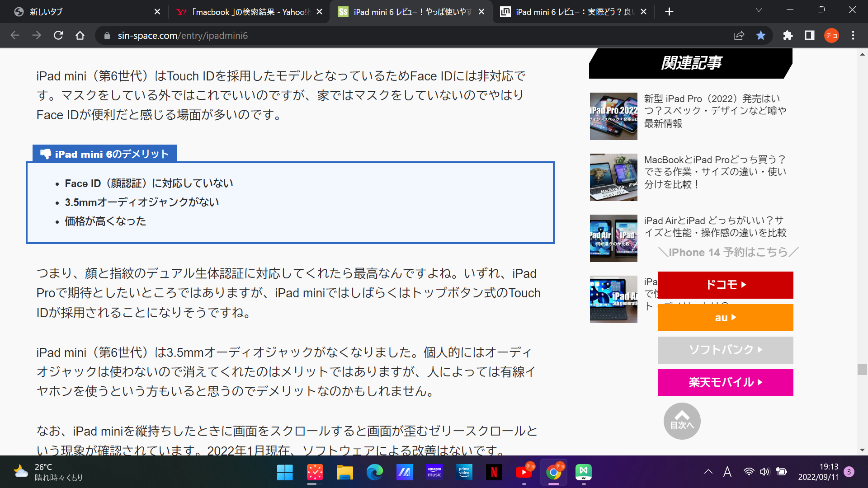This screenshot has width=868, height=488.
Task: Bookmark this page with star icon
Action: point(761,35)
